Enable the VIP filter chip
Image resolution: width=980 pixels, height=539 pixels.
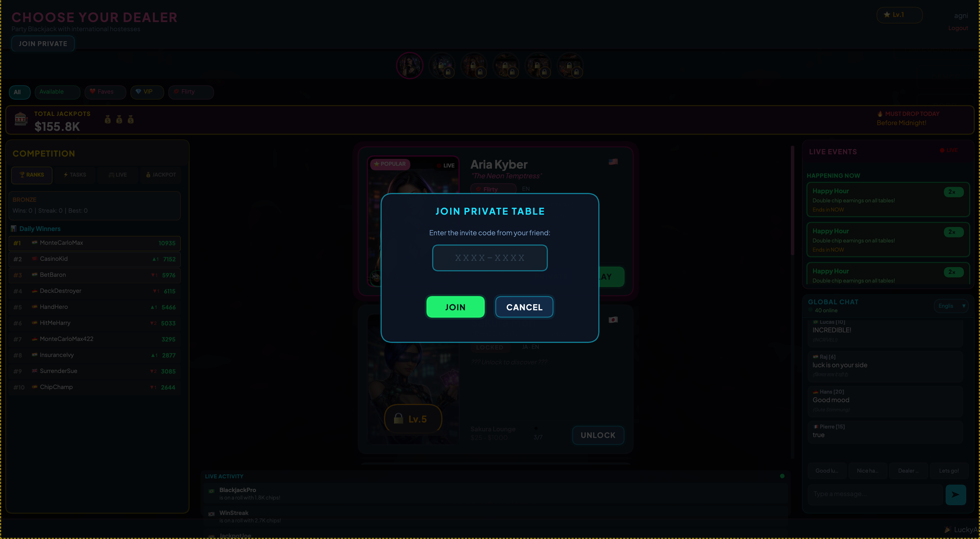point(147,92)
